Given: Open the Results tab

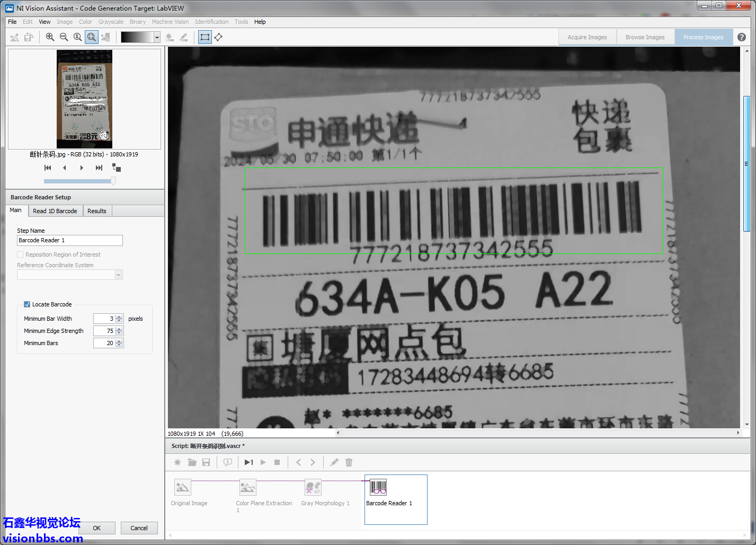Looking at the screenshot, I should pyautogui.click(x=96, y=211).
